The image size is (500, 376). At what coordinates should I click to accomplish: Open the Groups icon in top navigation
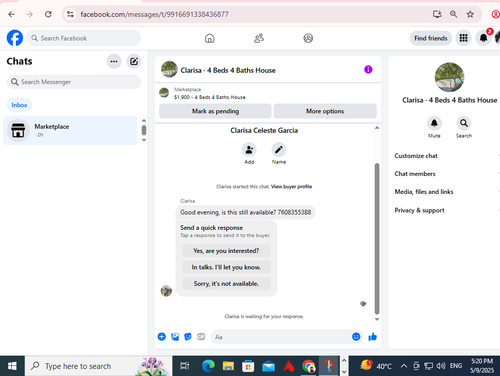click(308, 38)
